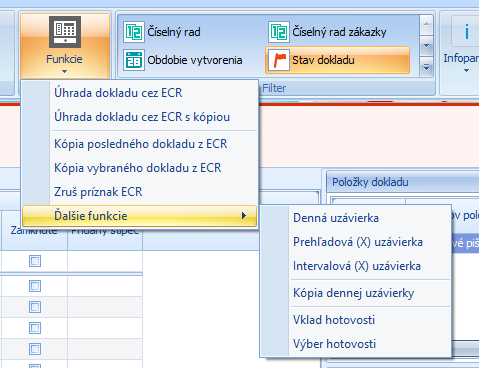Tick the second Zamknuté checkbox in grid
Image resolution: width=479 pixels, height=368 pixels.
point(35,286)
